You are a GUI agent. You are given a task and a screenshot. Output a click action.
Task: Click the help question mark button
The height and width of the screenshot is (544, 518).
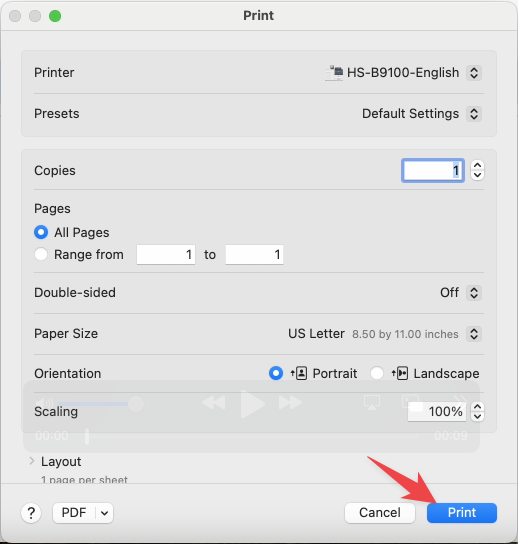tap(31, 513)
